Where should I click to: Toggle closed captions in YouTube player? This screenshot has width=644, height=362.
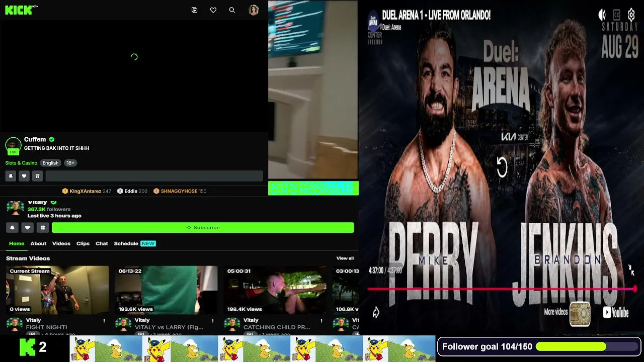point(616,15)
